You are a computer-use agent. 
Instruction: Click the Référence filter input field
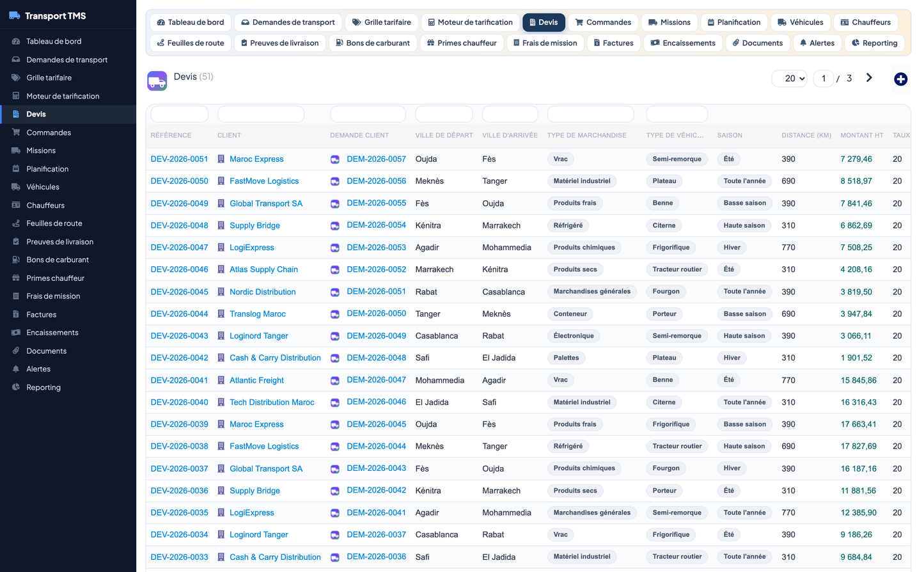pyautogui.click(x=180, y=115)
